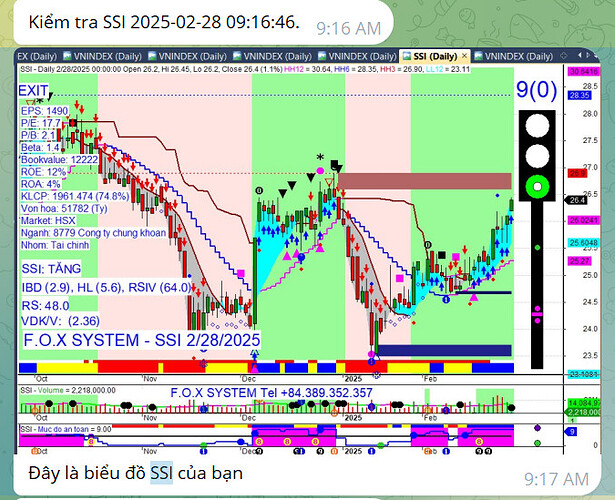Screen dimensions: 615x500
Task: Click the navy support zone rectangle
Action: [x=444, y=350]
